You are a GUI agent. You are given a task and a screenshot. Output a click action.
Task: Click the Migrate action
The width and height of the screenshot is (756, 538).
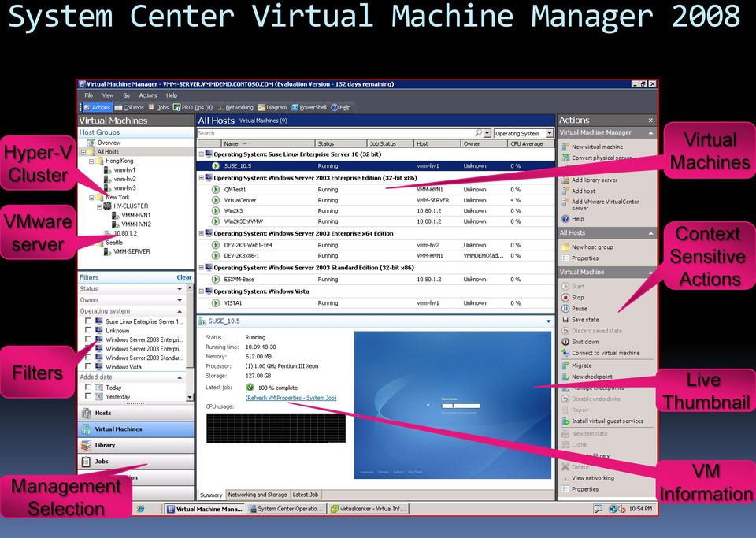coord(577,365)
